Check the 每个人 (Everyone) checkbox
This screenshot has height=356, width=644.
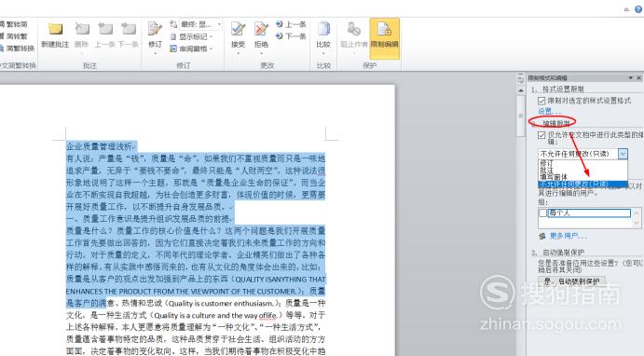[x=543, y=212]
